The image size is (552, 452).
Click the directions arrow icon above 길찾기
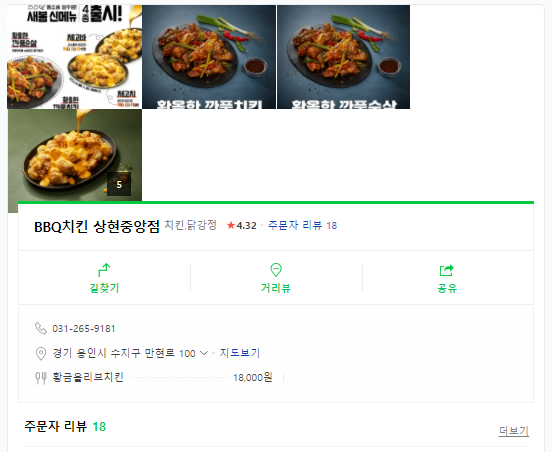click(104, 270)
